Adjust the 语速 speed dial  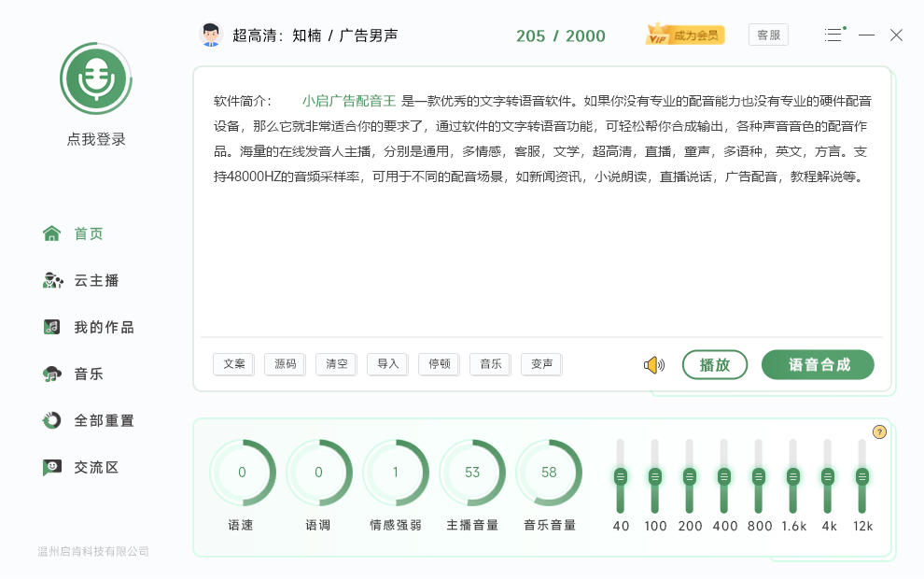tap(242, 473)
